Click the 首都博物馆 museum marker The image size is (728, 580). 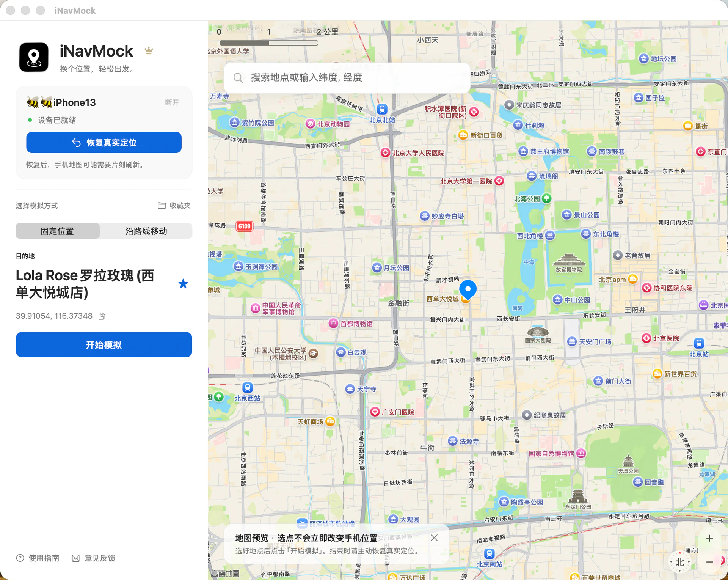click(333, 324)
